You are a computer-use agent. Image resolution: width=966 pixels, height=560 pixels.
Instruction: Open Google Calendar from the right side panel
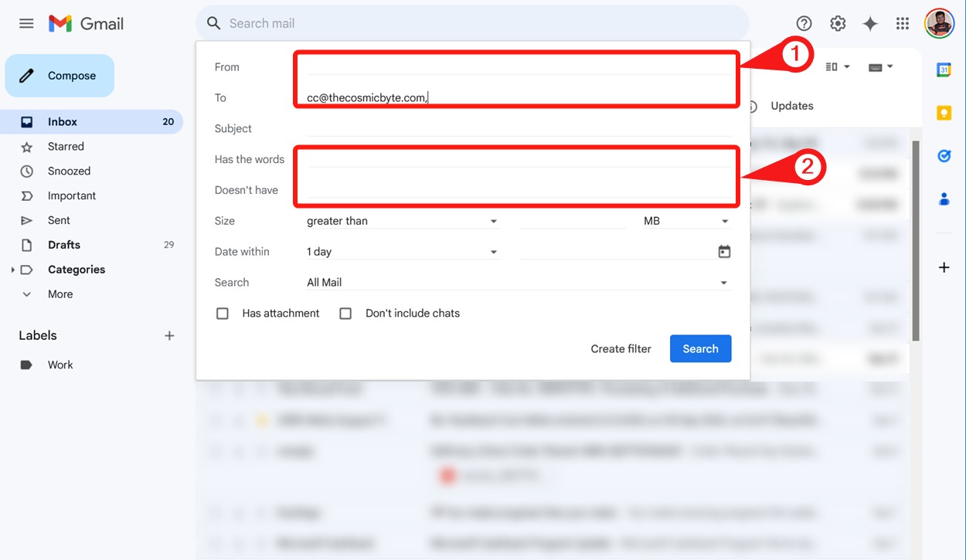(944, 70)
